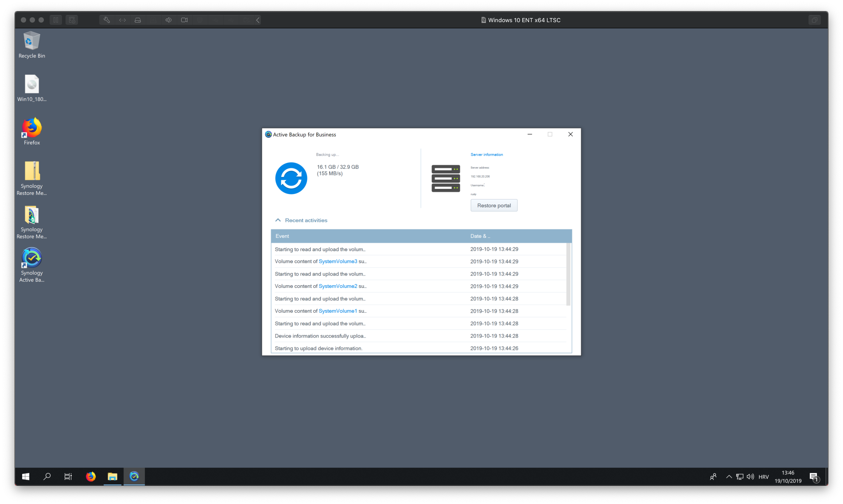Select the Starting to upload device information row
This screenshot has height=504, width=843.
tap(419, 348)
